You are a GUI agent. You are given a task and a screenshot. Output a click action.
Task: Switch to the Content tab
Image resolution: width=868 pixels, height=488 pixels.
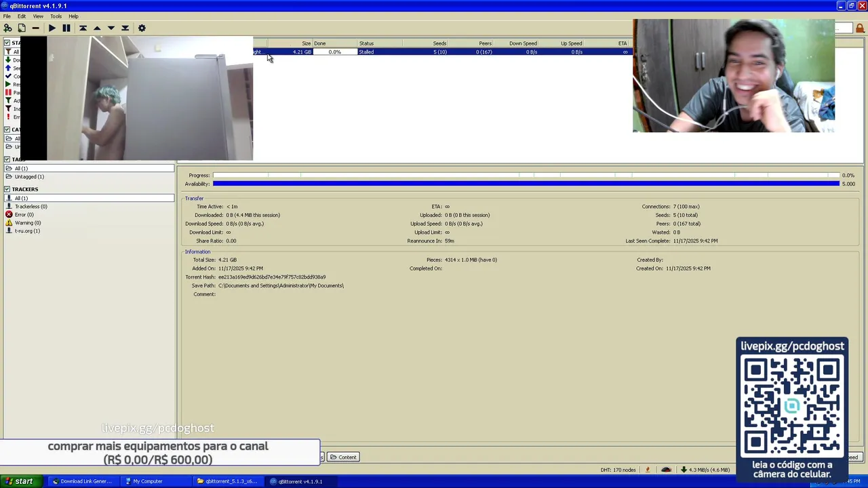click(x=343, y=457)
